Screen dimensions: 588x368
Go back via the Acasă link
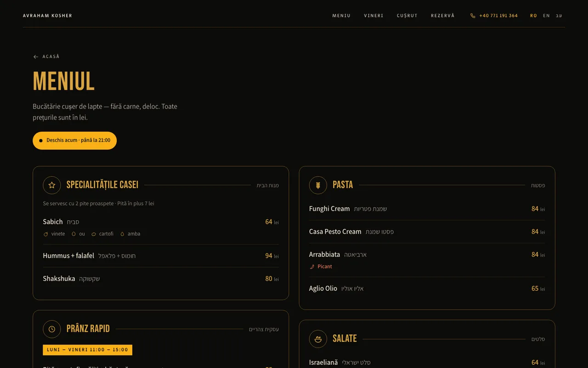(x=46, y=57)
